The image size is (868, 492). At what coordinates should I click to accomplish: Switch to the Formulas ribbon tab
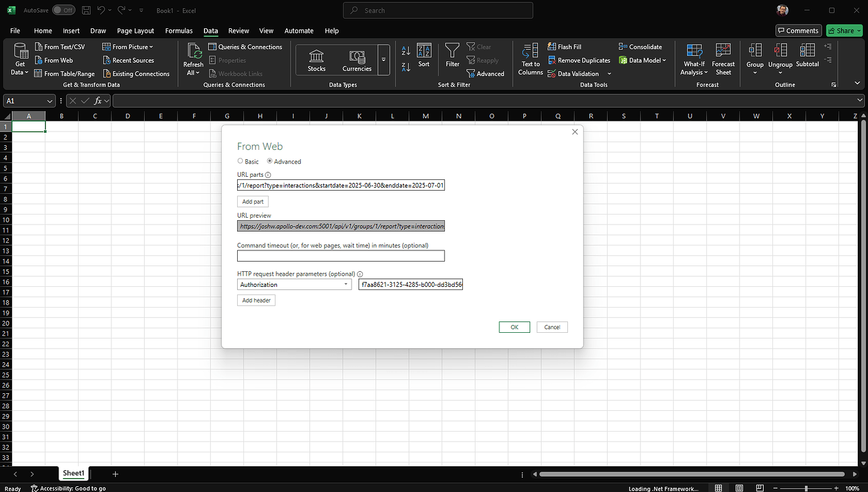pos(179,30)
